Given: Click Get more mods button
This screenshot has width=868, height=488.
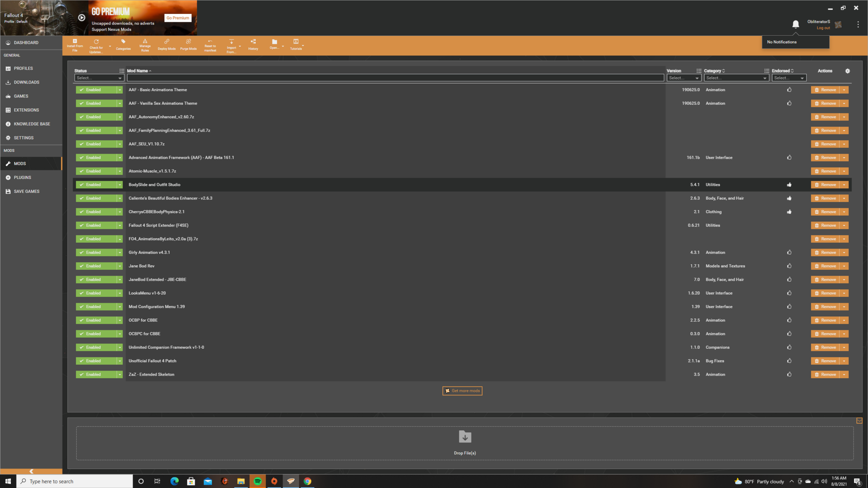Looking at the screenshot, I should [462, 391].
